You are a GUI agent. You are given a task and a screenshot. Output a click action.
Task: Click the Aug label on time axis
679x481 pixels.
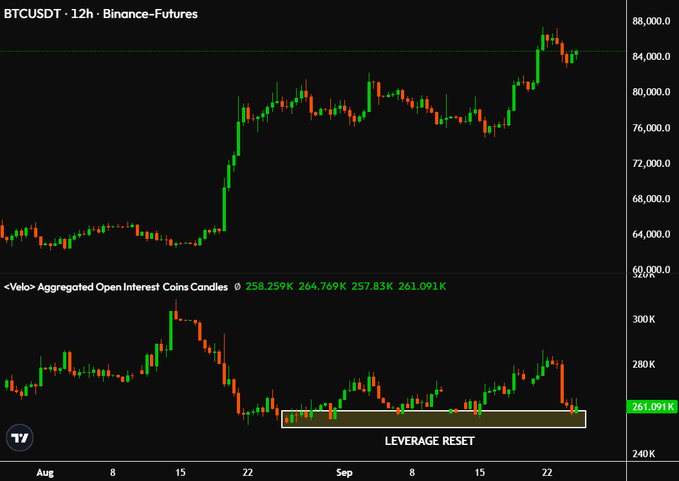(45, 473)
